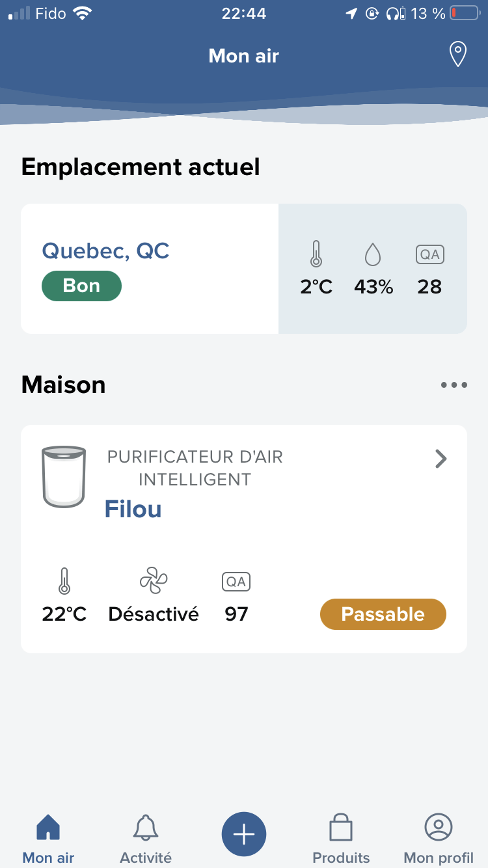Tap the location pin icon
This screenshot has width=488, height=868.
(x=458, y=55)
